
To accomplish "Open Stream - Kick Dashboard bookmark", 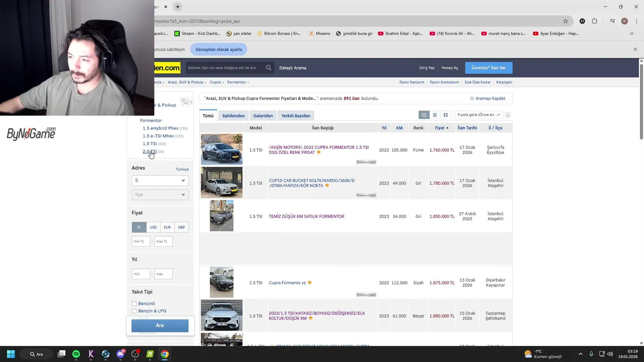I will point(197,34).
